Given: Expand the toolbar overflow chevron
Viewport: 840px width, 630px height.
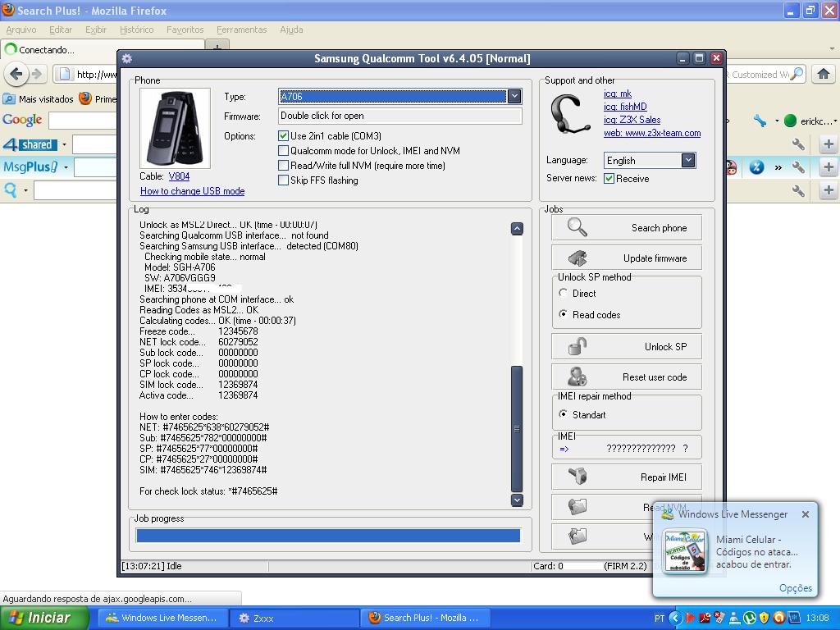Looking at the screenshot, I should click(x=778, y=167).
